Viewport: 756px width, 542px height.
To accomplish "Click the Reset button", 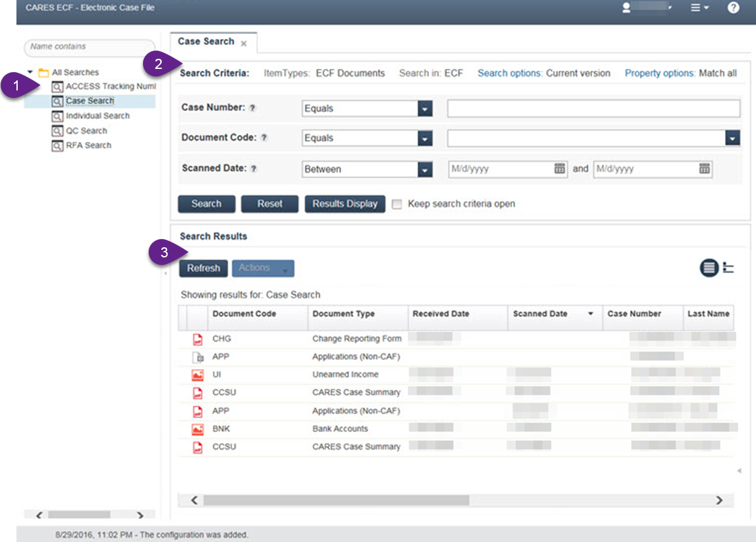I will 270,204.
